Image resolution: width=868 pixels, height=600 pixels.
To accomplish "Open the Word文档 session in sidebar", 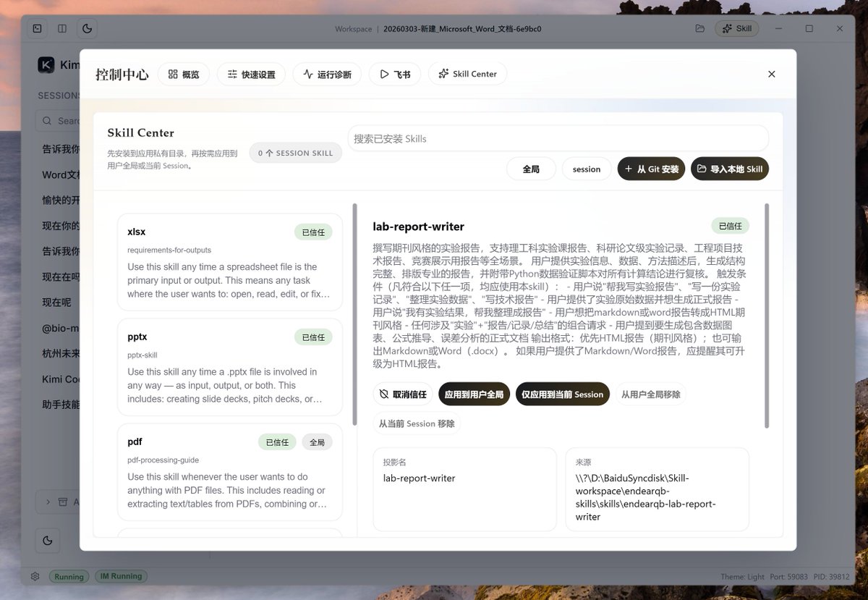I will pyautogui.click(x=61, y=174).
